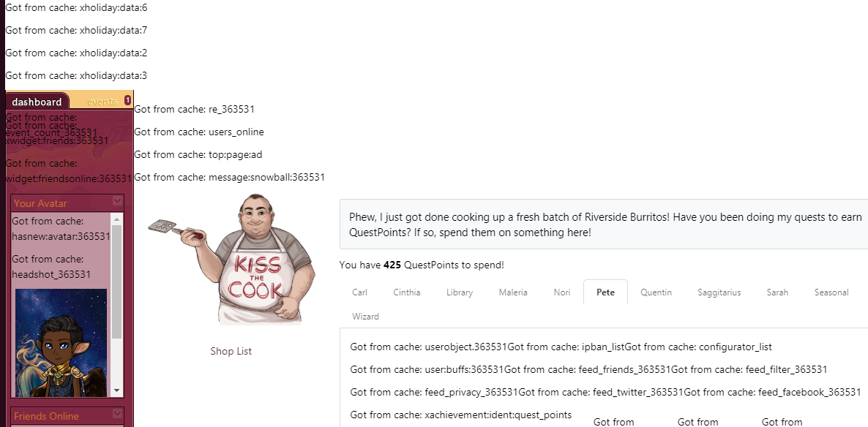The width and height of the screenshot is (868, 427).
Task: Open the Maleria shop tab
Action: tap(513, 292)
